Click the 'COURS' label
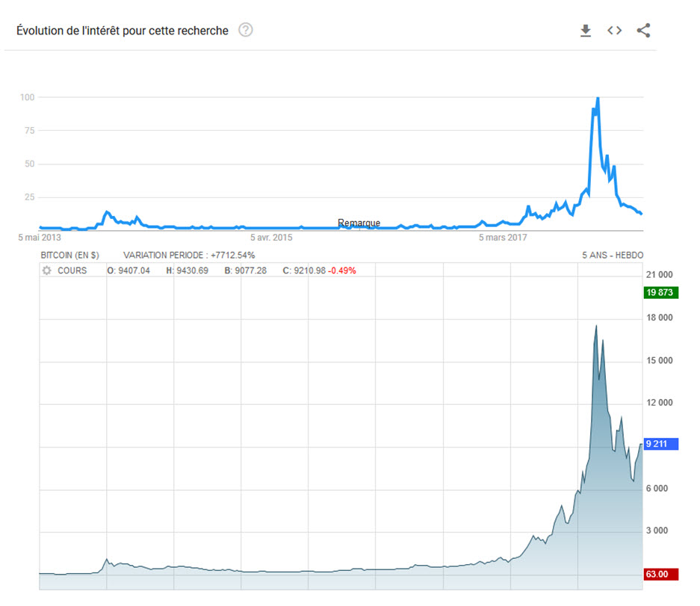The height and width of the screenshot is (606, 700). click(72, 270)
